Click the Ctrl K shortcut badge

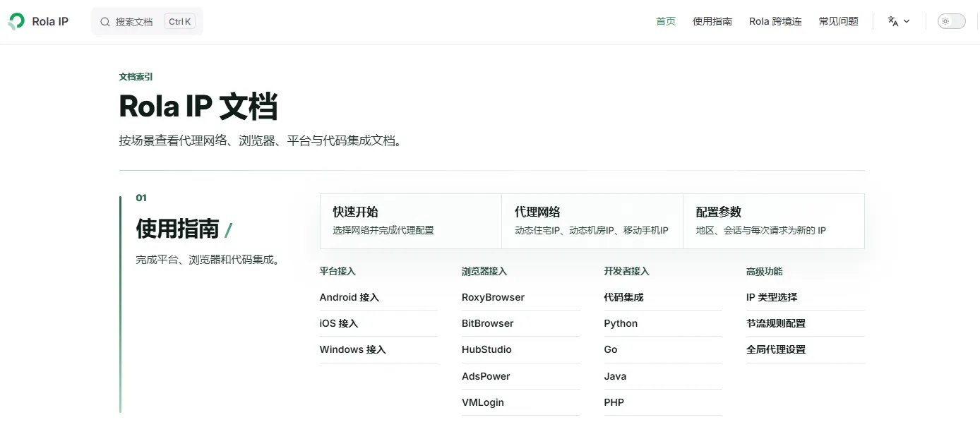pyautogui.click(x=179, y=22)
